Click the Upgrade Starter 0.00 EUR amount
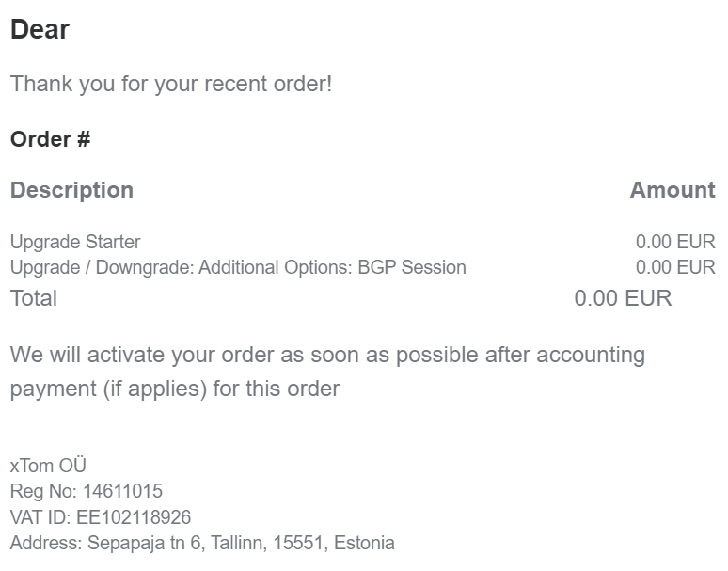 coord(674,242)
